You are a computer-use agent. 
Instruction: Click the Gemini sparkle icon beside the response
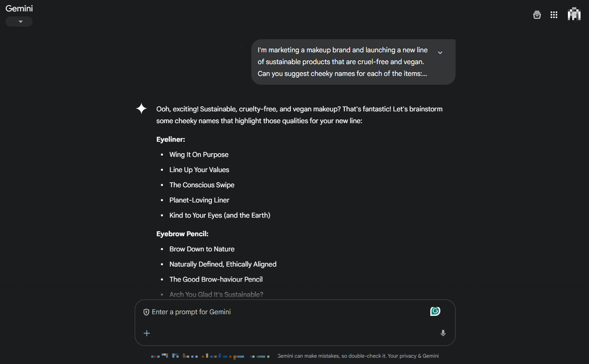point(141,109)
